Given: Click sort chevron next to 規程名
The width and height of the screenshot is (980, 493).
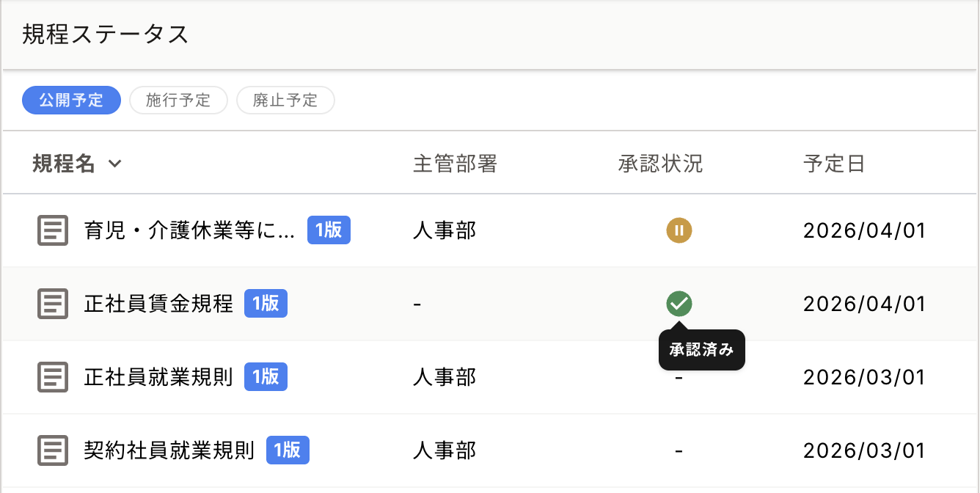Looking at the screenshot, I should 114,164.
